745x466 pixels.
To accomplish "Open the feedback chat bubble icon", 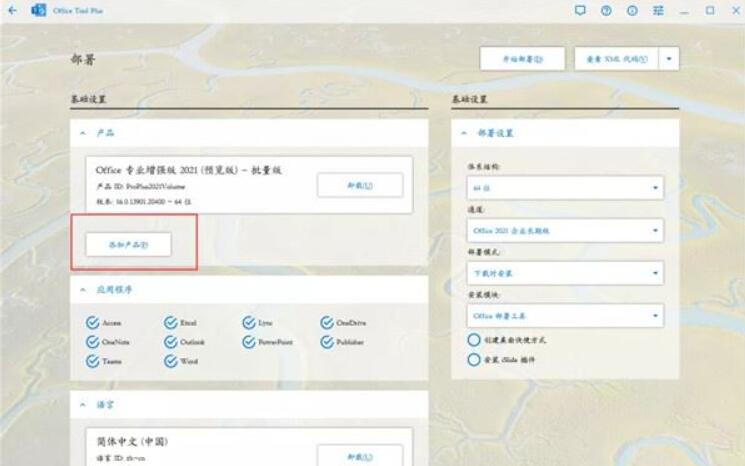I will pos(580,10).
